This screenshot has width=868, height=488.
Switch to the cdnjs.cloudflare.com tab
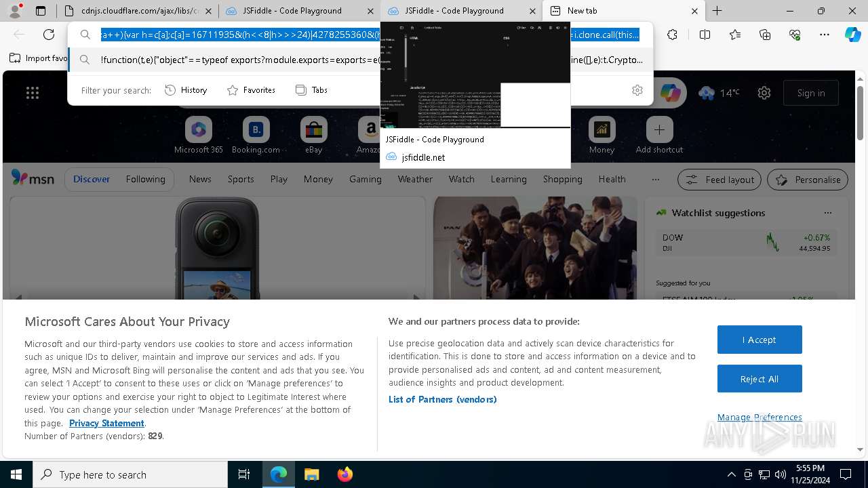[136, 11]
